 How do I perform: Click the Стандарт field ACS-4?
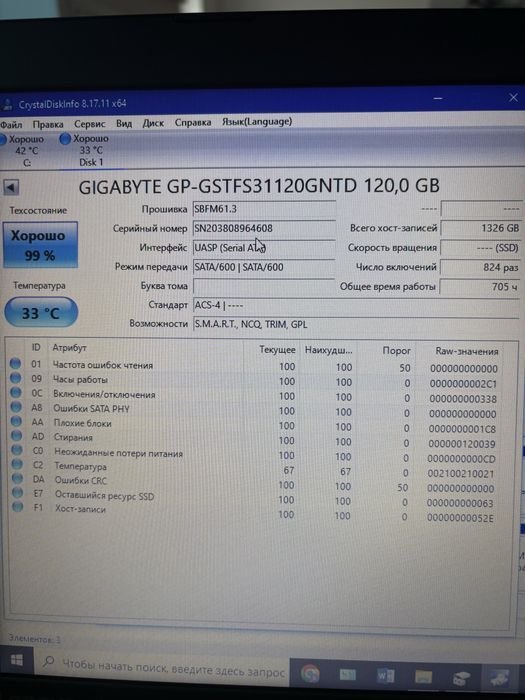356,305
